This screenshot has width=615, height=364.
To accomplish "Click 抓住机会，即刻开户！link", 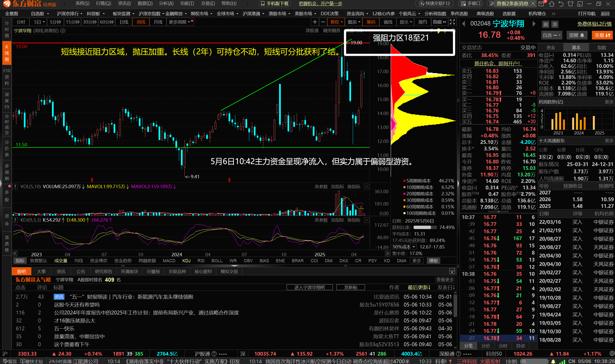I will click(498, 64).
